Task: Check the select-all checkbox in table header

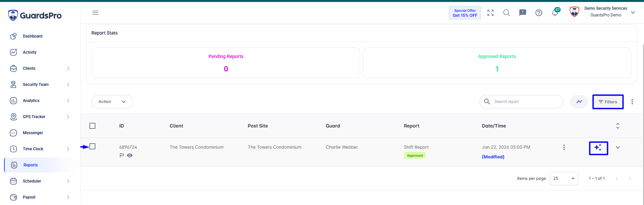Action: point(92,126)
